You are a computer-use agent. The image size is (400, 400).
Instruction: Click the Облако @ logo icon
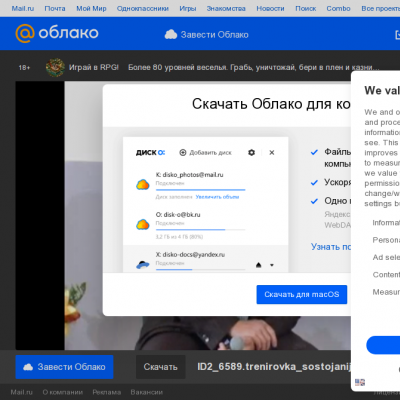click(x=25, y=33)
